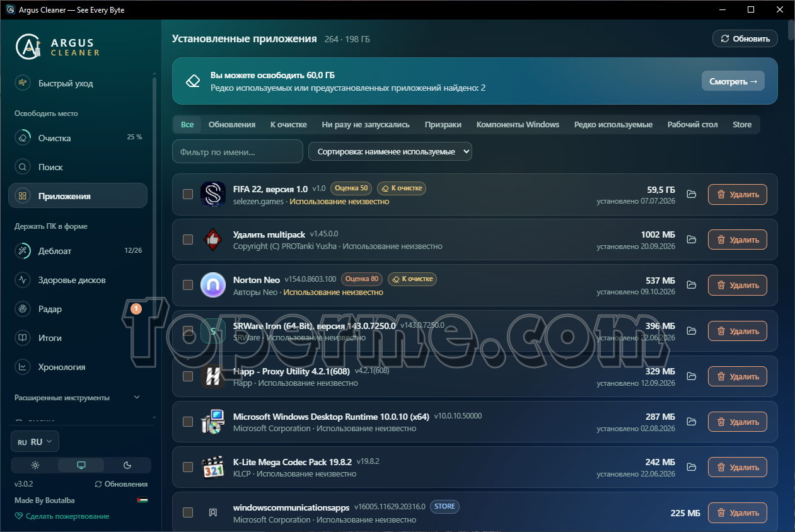Open the Быстрый уход sidebar item
This screenshot has width=795, height=532.
tap(78, 83)
